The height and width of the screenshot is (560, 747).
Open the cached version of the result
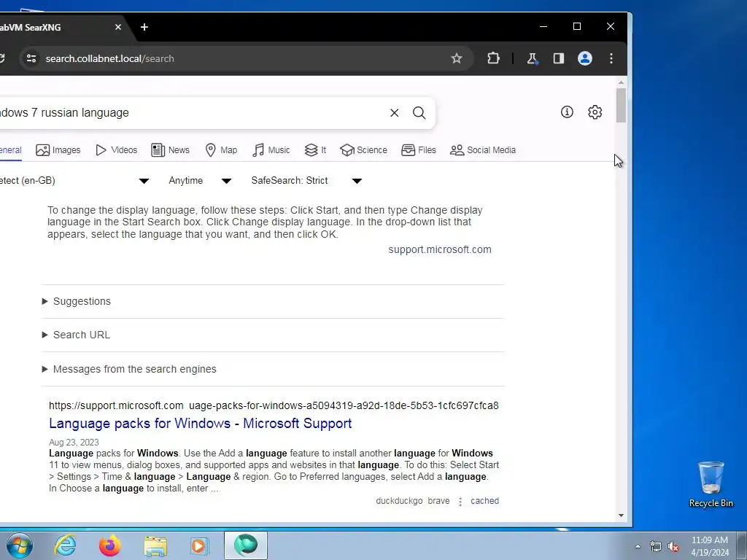(484, 501)
